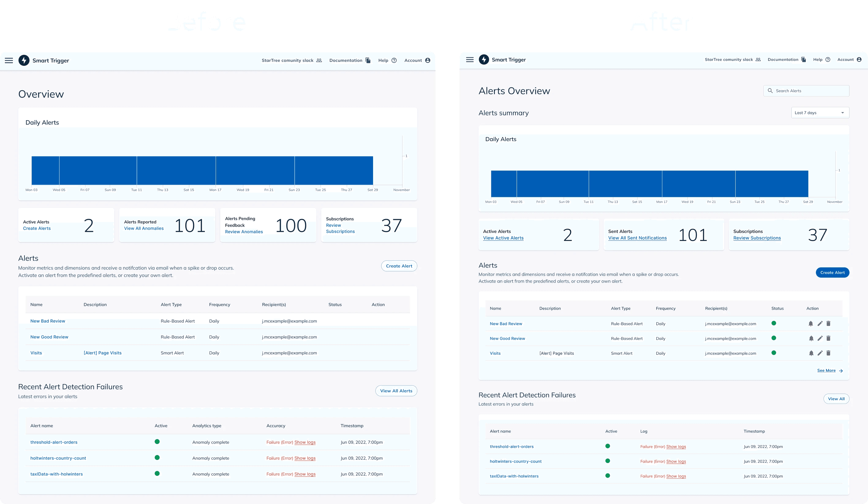Image resolution: width=868 pixels, height=504 pixels.
Task: Toggle green status dot for Visits, After panel
Action: (x=774, y=353)
